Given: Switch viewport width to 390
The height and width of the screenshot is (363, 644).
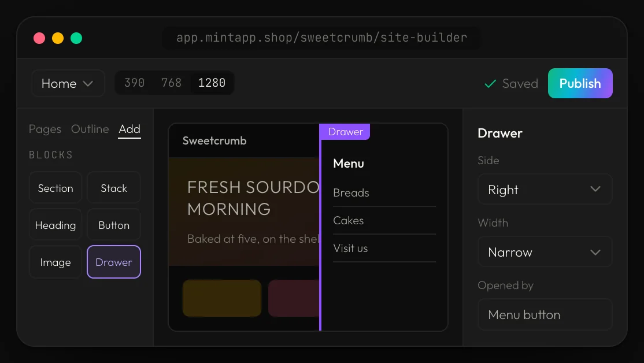Looking at the screenshot, I should (x=134, y=83).
